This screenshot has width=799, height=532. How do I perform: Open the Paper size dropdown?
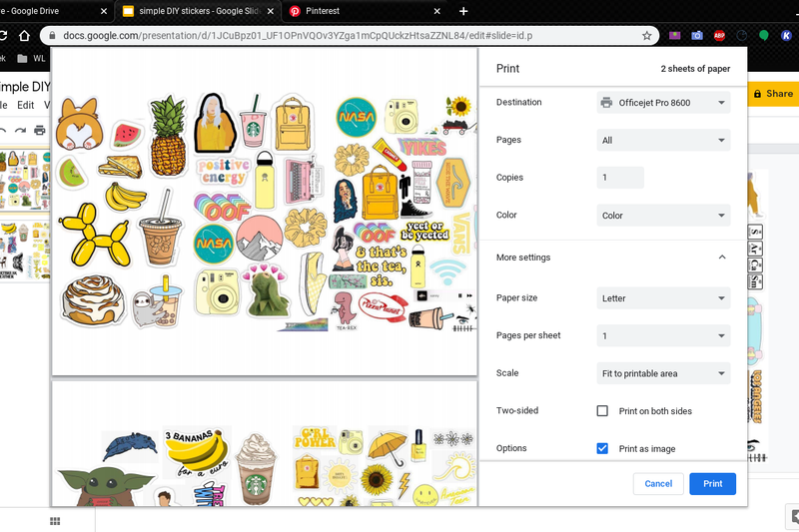(663, 298)
